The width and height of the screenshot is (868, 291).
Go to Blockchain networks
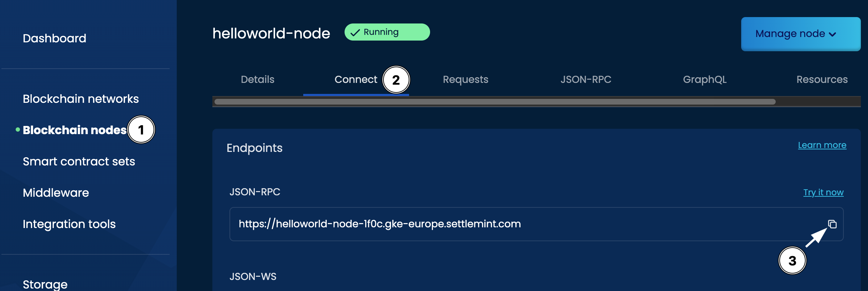point(81,99)
